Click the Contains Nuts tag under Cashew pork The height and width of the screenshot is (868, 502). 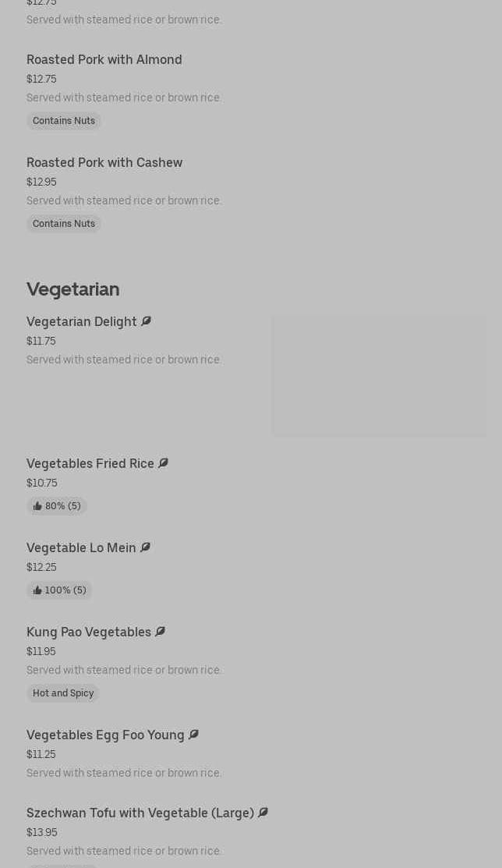click(x=64, y=224)
